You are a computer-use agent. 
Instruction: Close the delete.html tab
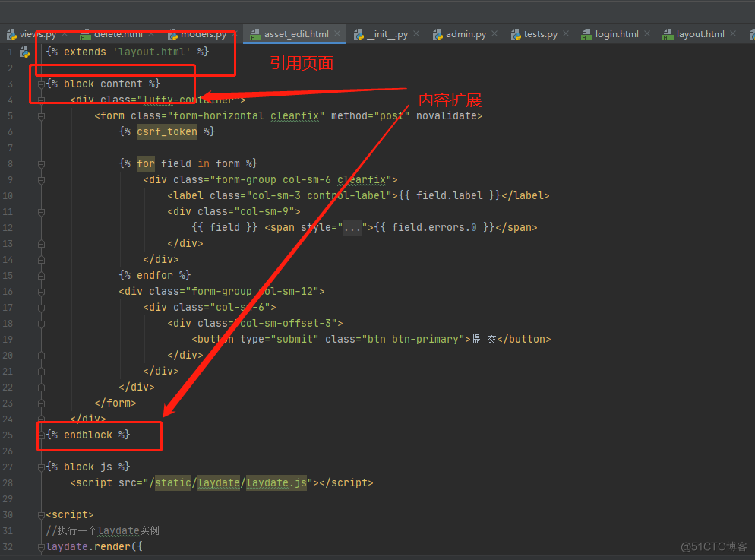click(151, 33)
